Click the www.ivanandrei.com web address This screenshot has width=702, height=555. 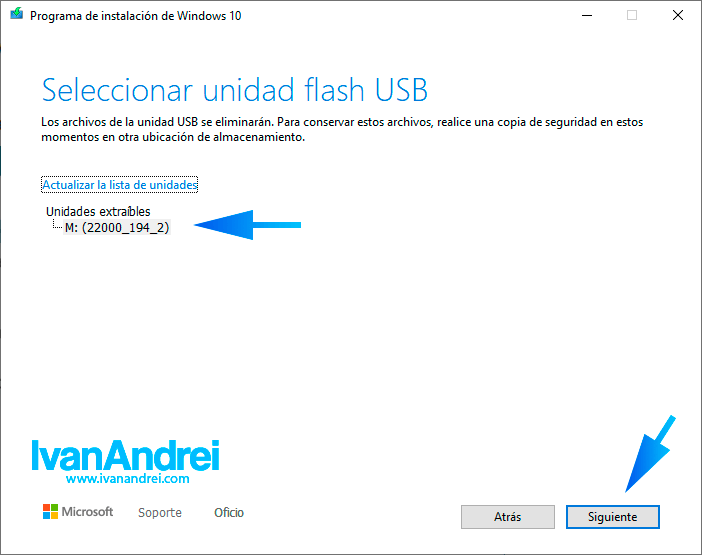point(128,478)
